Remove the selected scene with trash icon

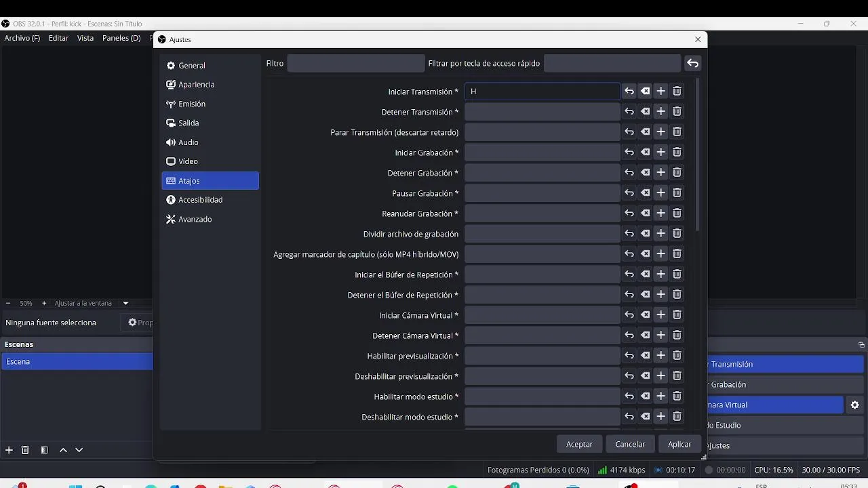(x=25, y=450)
